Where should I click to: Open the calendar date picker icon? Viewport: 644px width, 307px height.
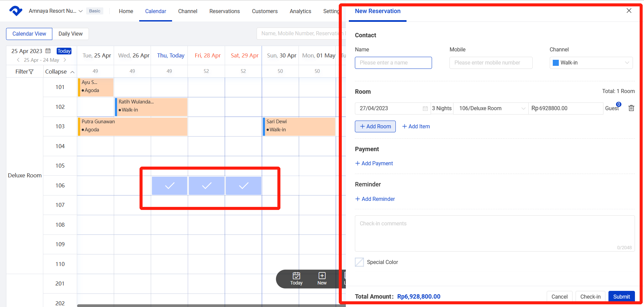click(x=48, y=51)
